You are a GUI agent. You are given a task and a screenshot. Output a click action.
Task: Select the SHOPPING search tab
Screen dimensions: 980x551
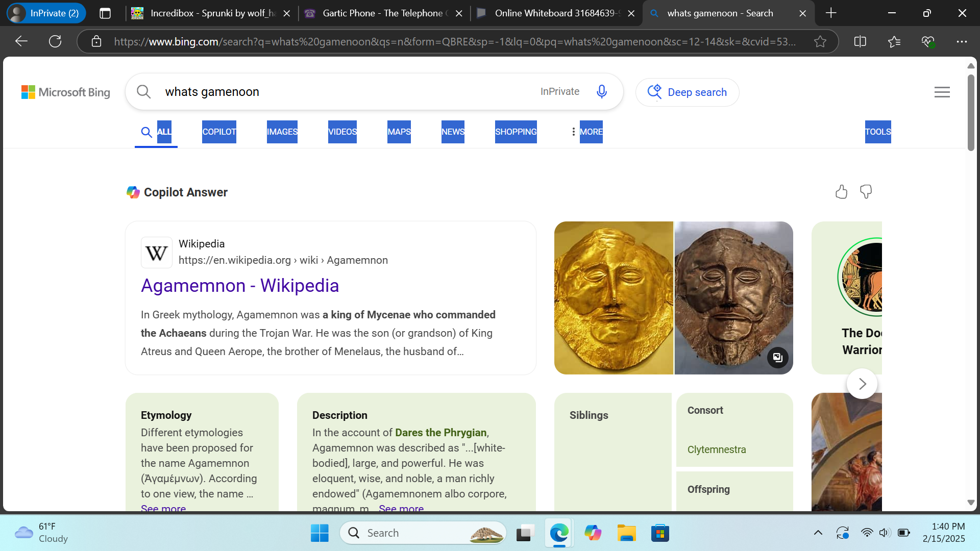516,132
